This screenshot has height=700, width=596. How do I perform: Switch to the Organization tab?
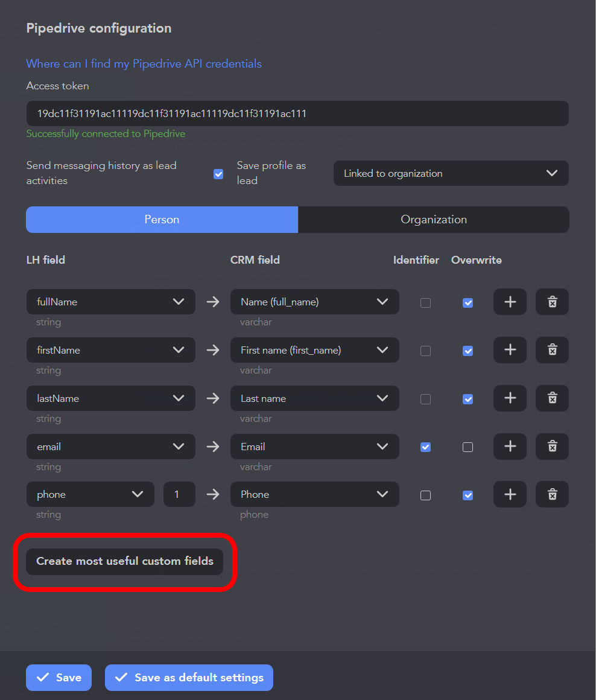click(x=434, y=220)
